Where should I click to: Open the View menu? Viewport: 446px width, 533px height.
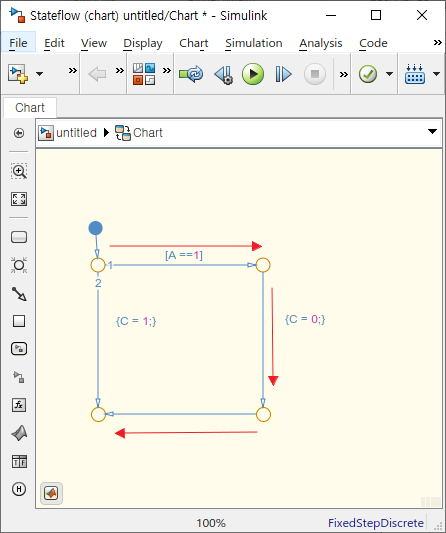(94, 43)
